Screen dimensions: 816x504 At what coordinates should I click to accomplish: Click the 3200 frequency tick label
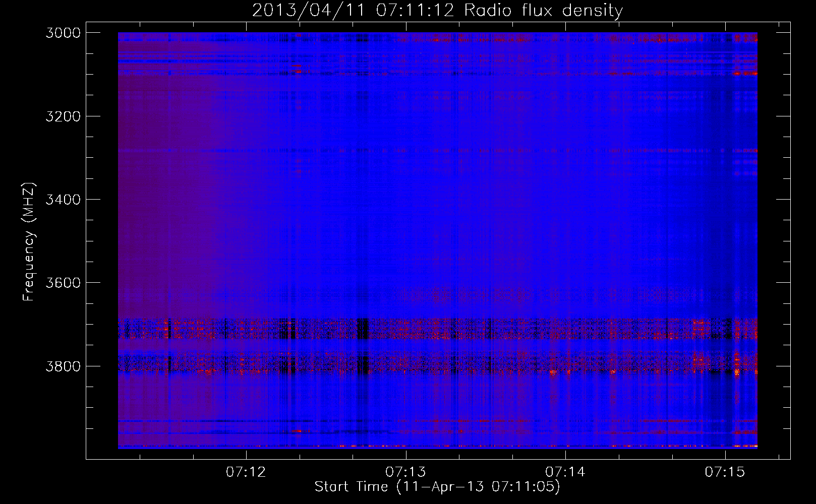63,116
